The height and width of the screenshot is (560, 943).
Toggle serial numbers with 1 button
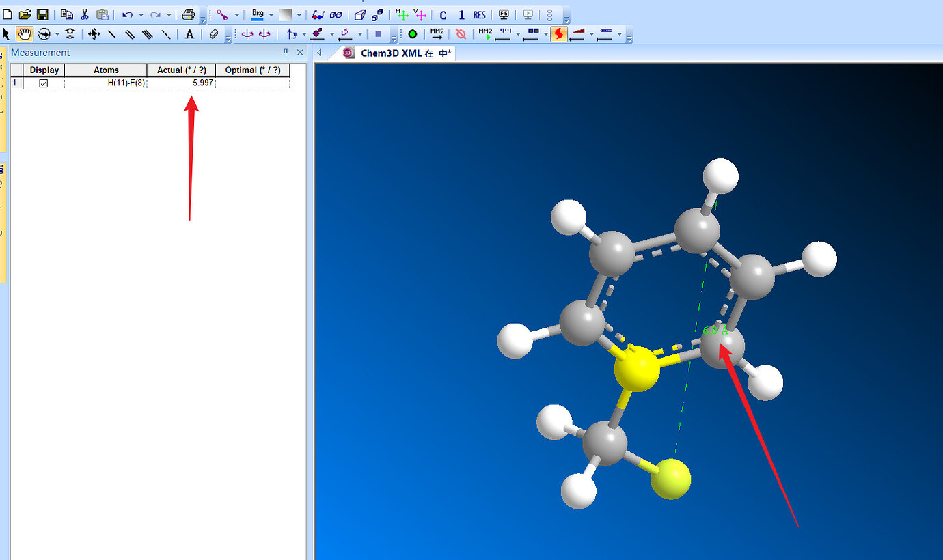461,15
